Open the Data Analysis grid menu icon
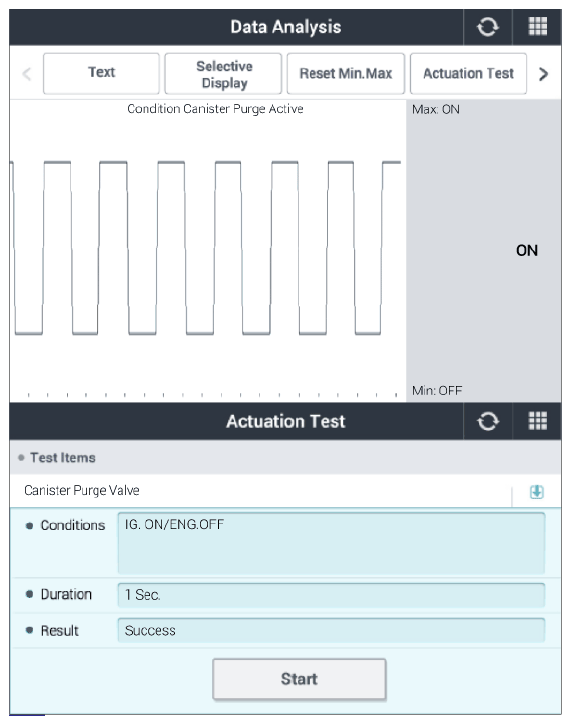The height and width of the screenshot is (725, 571). pyautogui.click(x=537, y=26)
